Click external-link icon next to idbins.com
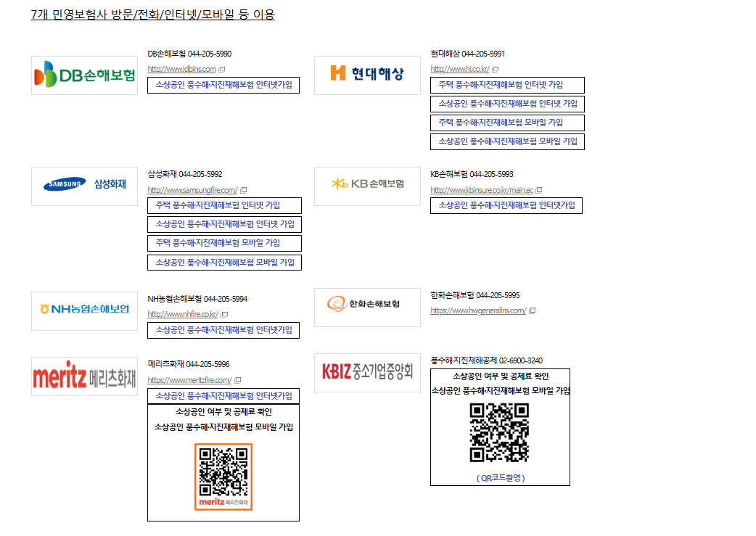Screen dimensions: 756x536 (x=222, y=70)
